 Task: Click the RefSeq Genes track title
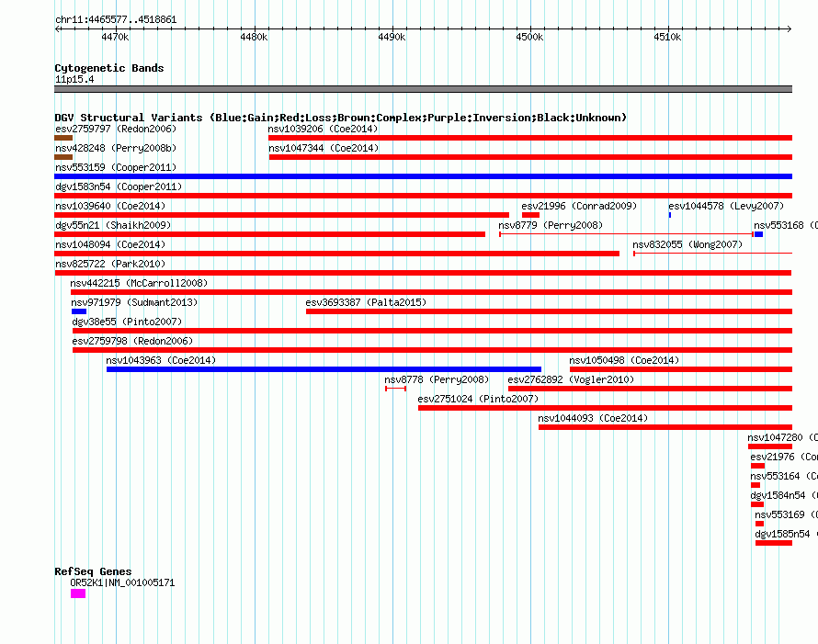(x=93, y=571)
